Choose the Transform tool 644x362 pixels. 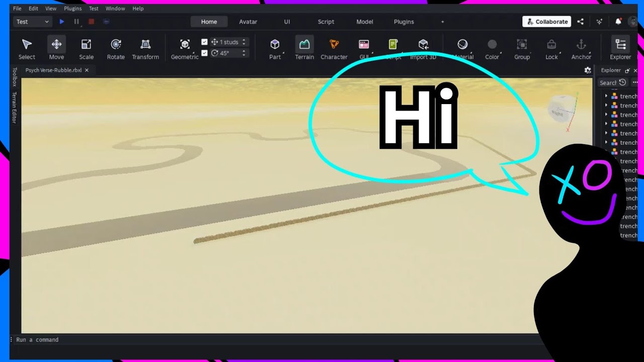[145, 48]
